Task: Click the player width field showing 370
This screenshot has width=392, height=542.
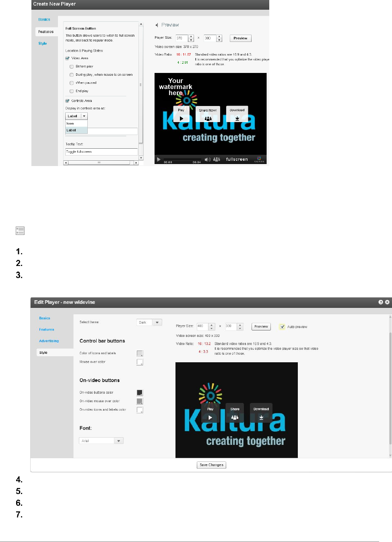Action: click(x=182, y=38)
